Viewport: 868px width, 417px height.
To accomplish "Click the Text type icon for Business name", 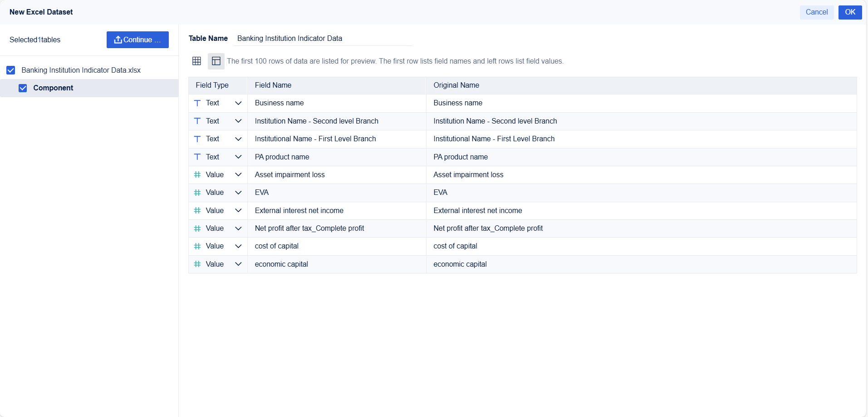I will click(197, 103).
